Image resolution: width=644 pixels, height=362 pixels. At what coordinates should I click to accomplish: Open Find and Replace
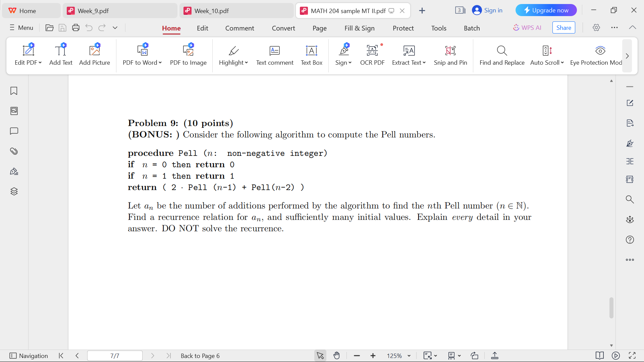(502, 55)
